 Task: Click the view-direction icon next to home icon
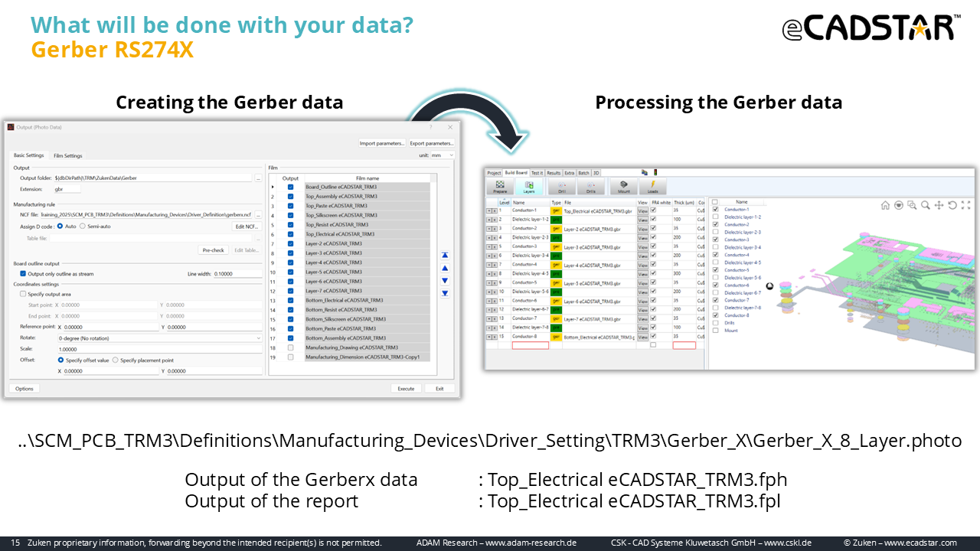pos(899,205)
